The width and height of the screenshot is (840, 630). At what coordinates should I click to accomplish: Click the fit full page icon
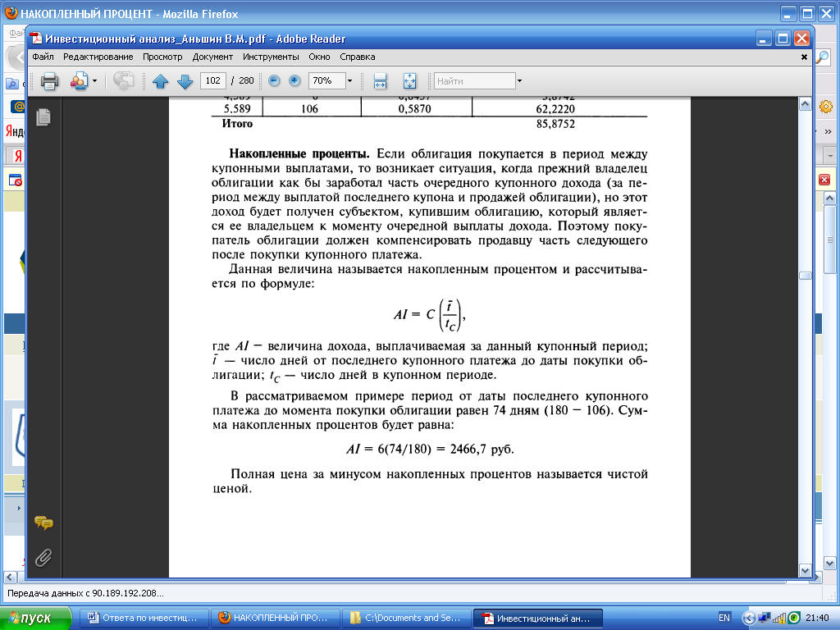pyautogui.click(x=409, y=81)
